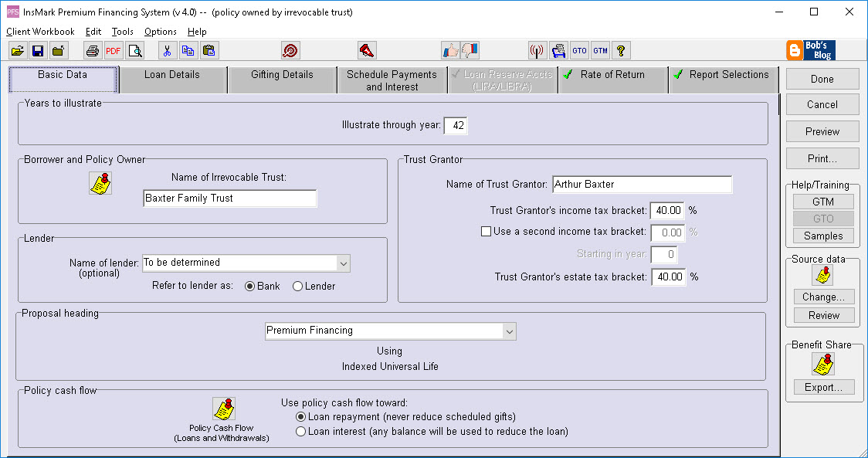Screen dimensions: 868x458
Task: Enable the second income tax bracket
Action: (487, 231)
